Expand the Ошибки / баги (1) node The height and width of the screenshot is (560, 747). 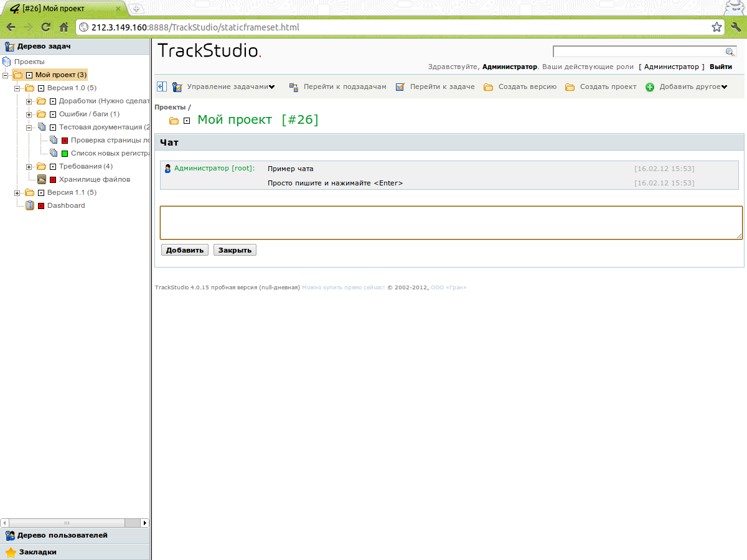click(29, 114)
